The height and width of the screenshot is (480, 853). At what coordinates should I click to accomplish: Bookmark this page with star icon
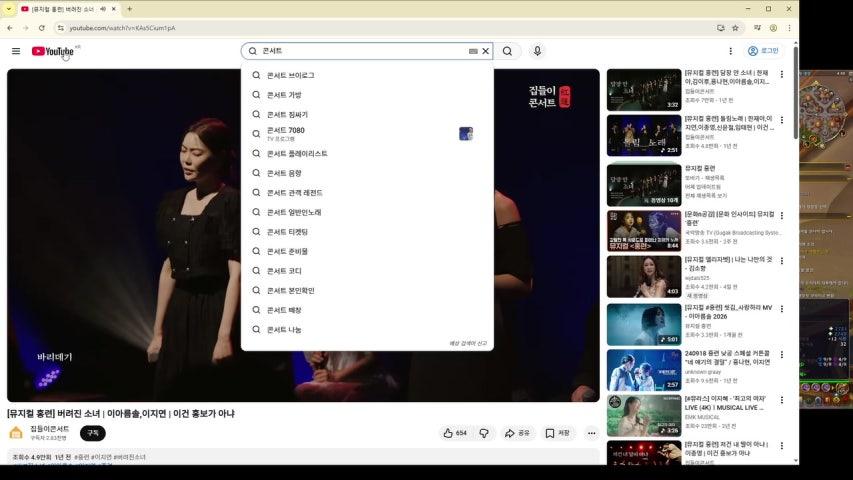point(735,28)
